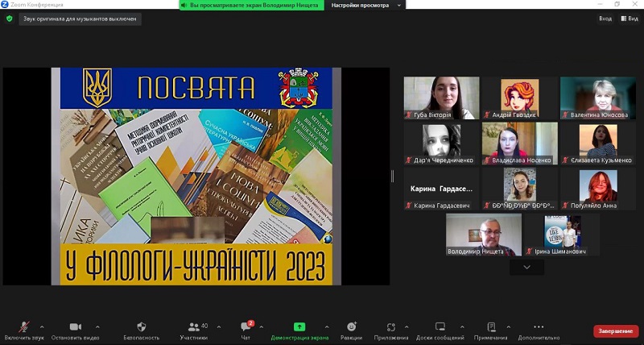Click muted mic icon beside Погуляйло Анна

click(x=566, y=206)
